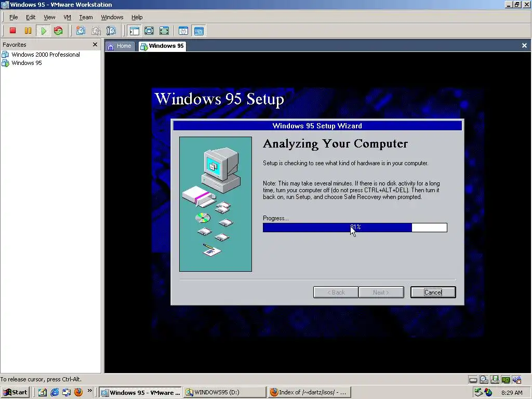Click the 8:29 AM clock

[512, 393]
